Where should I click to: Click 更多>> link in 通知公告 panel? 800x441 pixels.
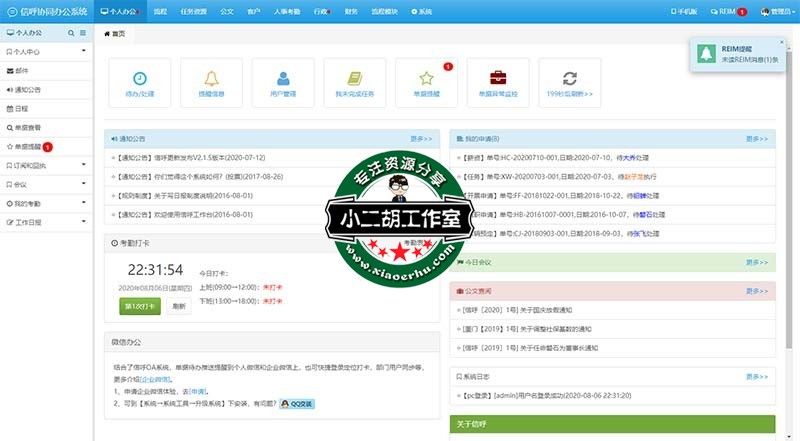420,138
